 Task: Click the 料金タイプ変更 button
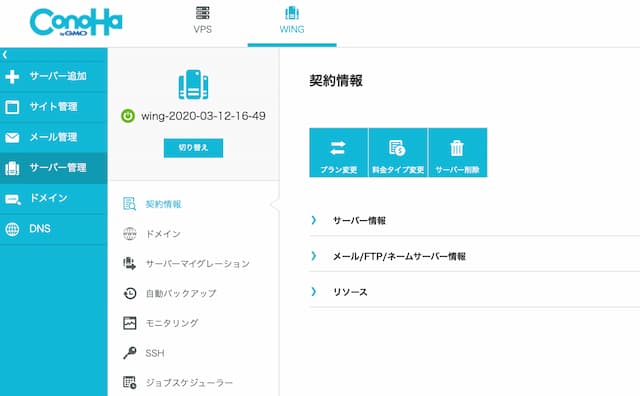pos(398,153)
